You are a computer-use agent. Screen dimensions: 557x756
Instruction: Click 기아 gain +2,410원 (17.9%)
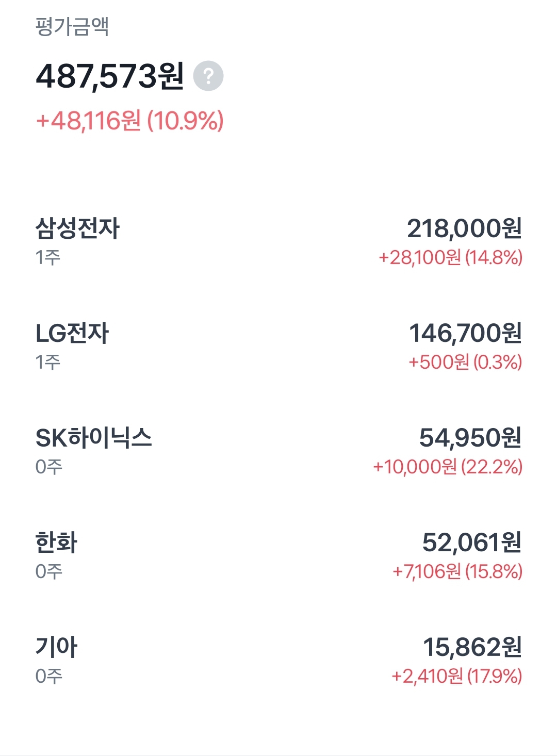pos(456,676)
